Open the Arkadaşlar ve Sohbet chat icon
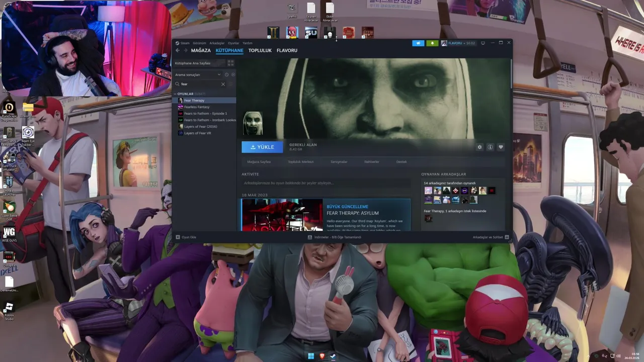The height and width of the screenshot is (362, 644). tap(507, 237)
